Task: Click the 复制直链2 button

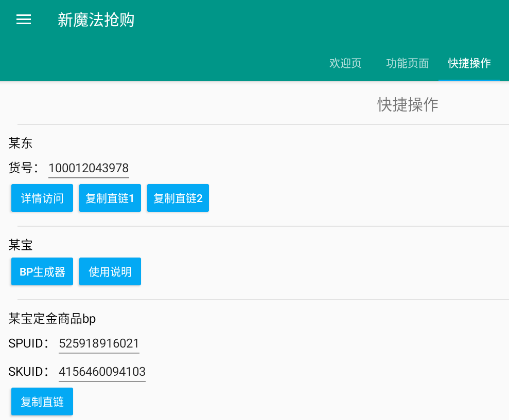Action: coord(178,198)
